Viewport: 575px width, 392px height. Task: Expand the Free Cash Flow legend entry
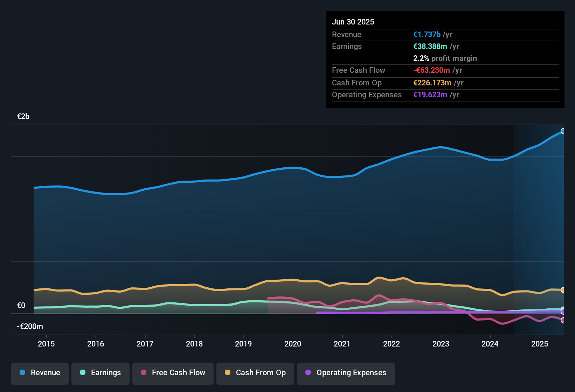(173, 373)
